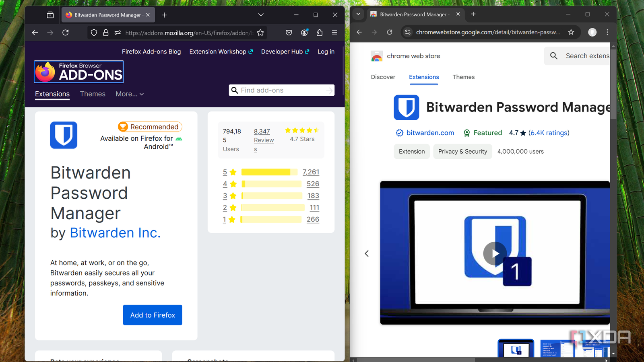Image resolution: width=644 pixels, height=362 pixels.
Task: Bookmark page with Chrome star icon
Action: 571,32
